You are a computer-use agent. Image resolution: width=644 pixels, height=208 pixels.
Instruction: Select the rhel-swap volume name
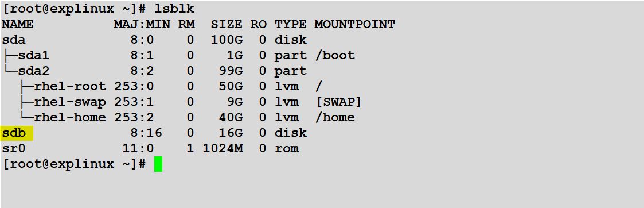pyautogui.click(x=70, y=102)
